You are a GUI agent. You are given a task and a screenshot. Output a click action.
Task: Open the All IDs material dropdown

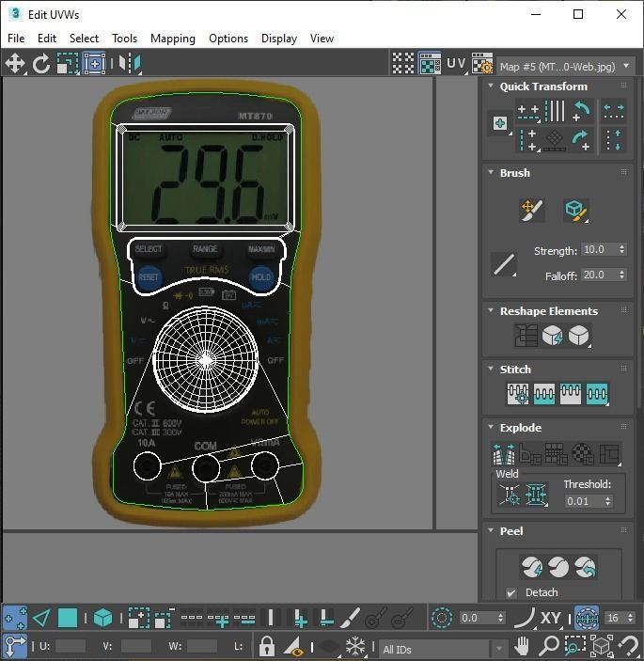[x=444, y=649]
